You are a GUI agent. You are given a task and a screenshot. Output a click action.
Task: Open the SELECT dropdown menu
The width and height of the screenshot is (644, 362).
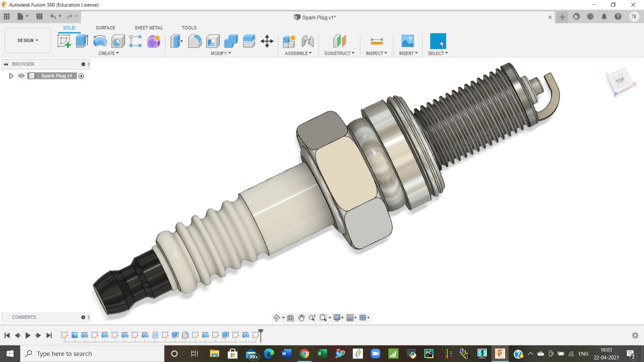(438, 53)
